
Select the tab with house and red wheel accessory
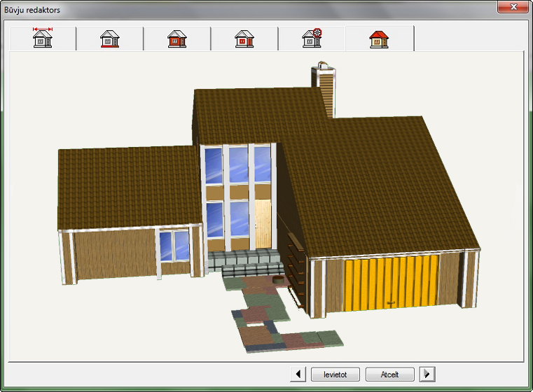tap(312, 38)
